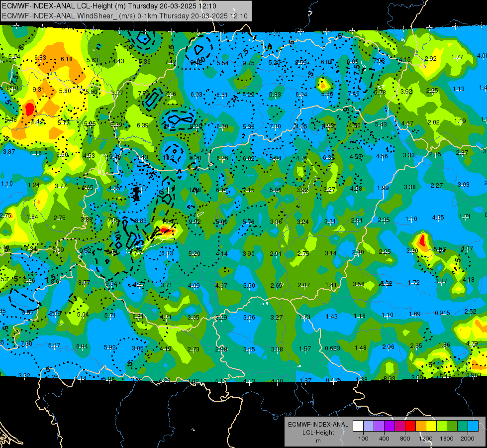Click the wind shear value '0.915'
Screen dimensions: 487x448
click(442, 313)
